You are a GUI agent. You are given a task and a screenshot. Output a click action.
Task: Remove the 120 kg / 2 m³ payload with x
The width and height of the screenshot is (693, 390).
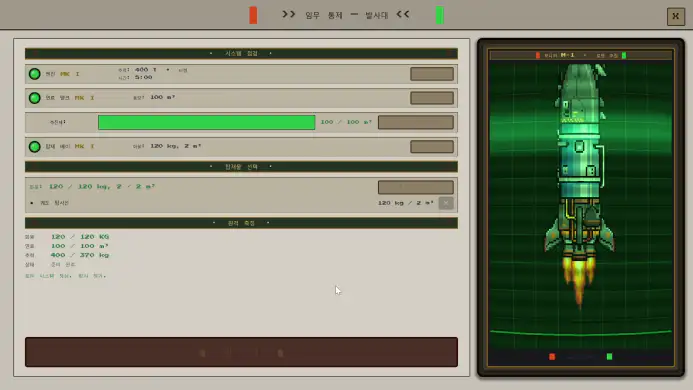tap(446, 203)
